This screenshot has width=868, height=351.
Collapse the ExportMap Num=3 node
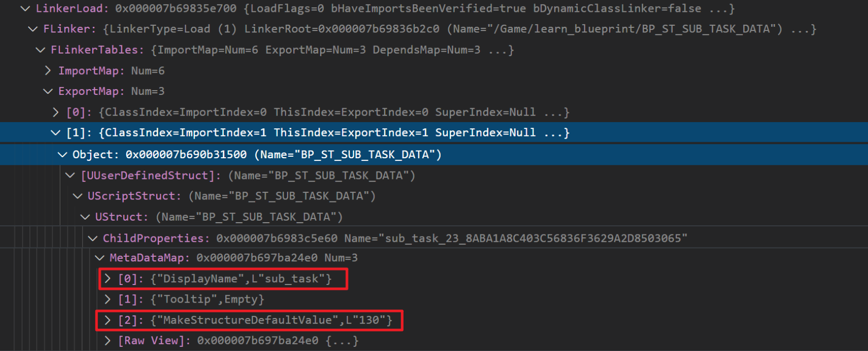point(48,91)
